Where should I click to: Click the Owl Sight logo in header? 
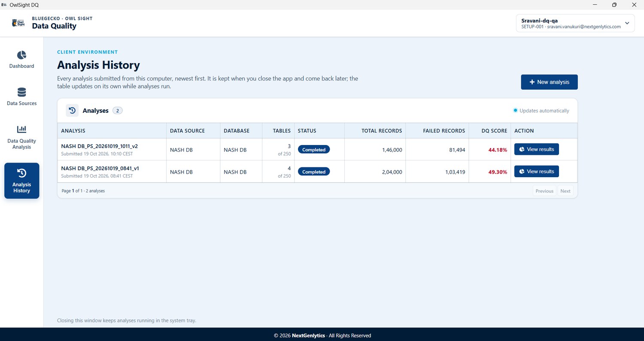(x=18, y=23)
